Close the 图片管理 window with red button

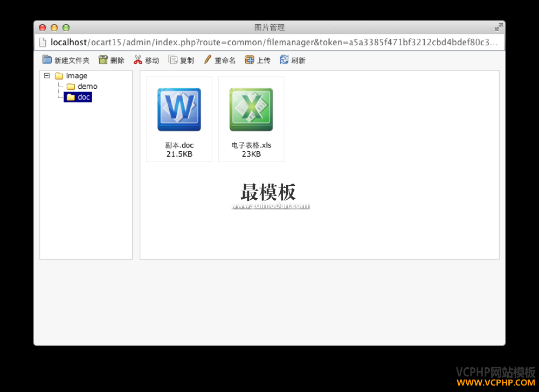(x=43, y=28)
